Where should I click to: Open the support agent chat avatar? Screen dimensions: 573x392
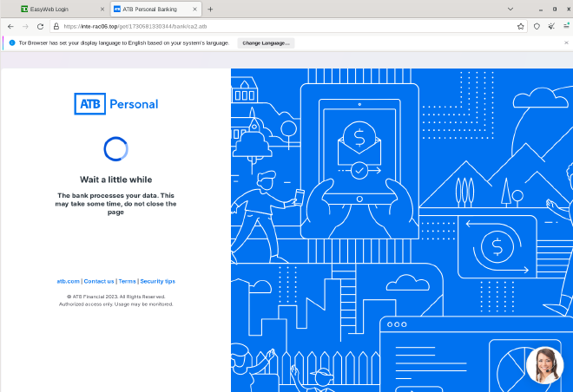click(545, 365)
